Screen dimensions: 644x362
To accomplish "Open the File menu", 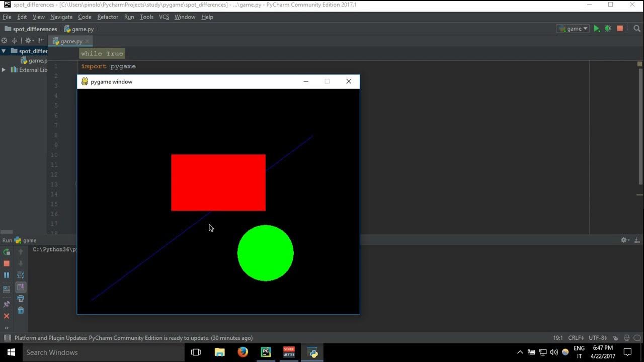I will coord(7,17).
